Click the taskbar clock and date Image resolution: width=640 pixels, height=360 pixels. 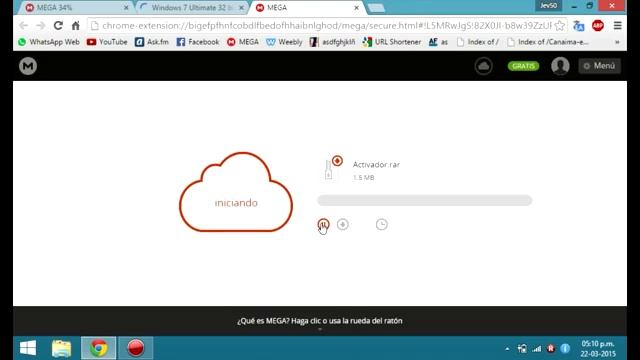point(598,349)
